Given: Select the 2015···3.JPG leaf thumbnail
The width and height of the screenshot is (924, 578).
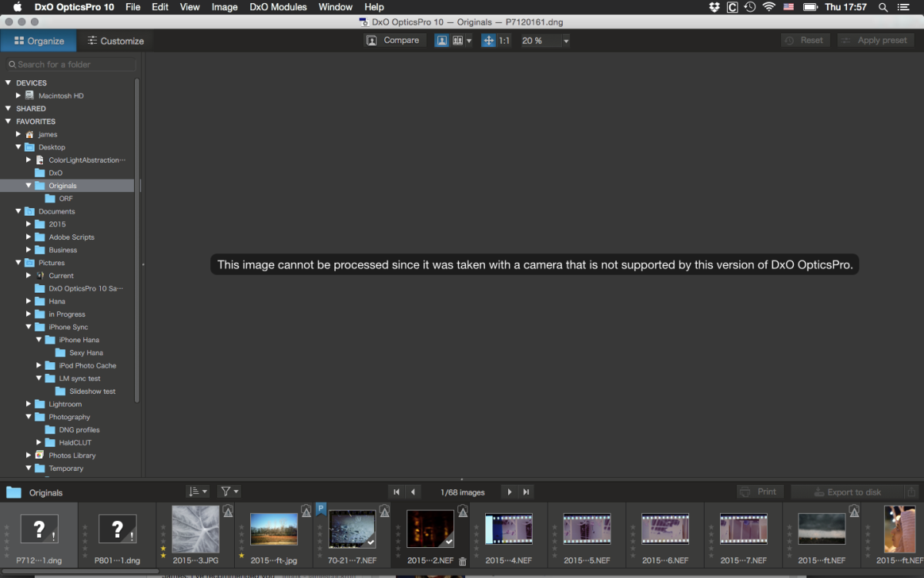Looking at the screenshot, I should coord(195,529).
